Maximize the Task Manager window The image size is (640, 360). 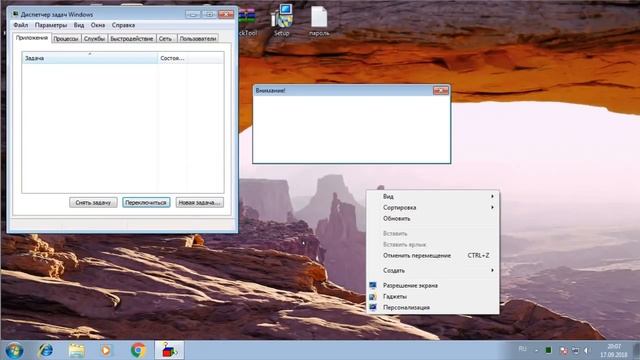(209, 14)
